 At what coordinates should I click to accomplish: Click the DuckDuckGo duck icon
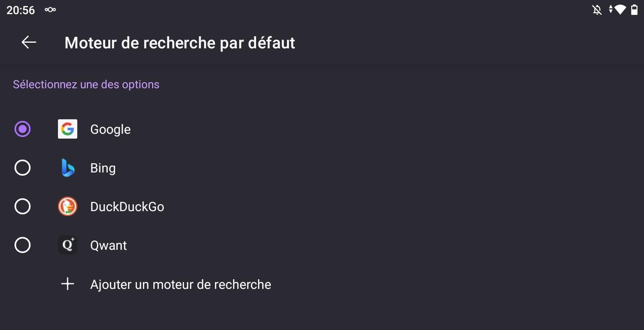coord(68,206)
